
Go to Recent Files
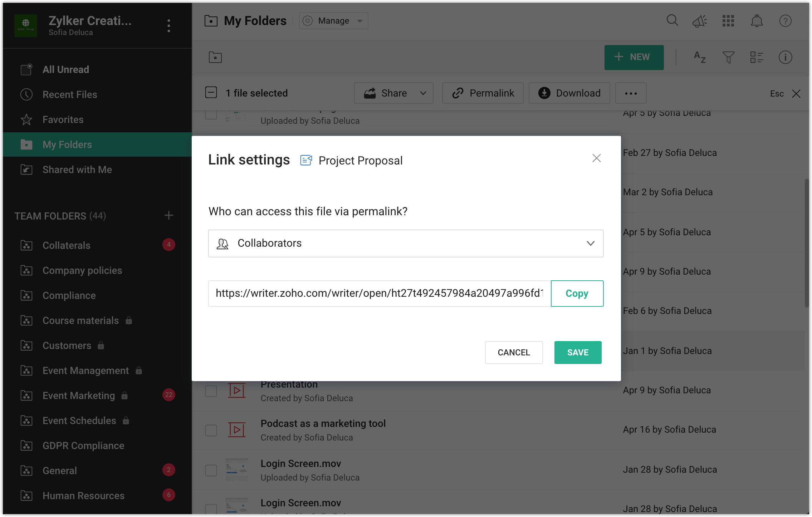tap(70, 94)
